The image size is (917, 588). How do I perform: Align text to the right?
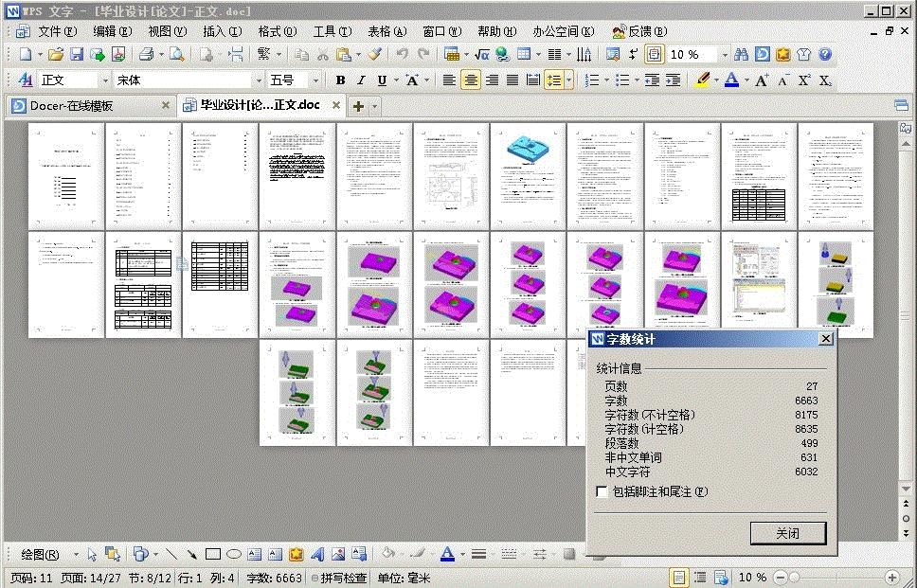[492, 80]
